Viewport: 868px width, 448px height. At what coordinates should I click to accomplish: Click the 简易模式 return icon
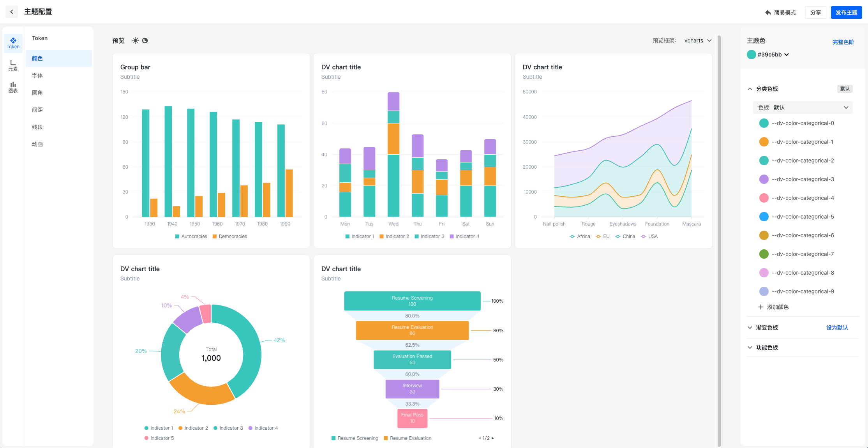768,12
